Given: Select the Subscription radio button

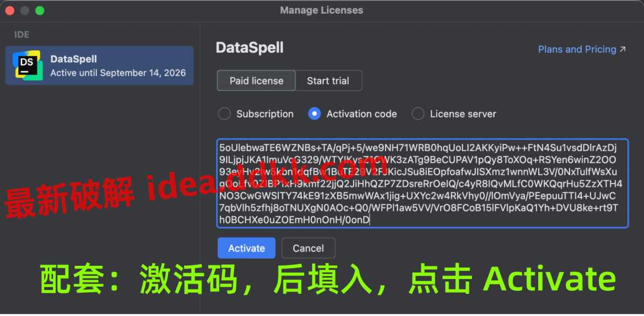Looking at the screenshot, I should tap(224, 114).
